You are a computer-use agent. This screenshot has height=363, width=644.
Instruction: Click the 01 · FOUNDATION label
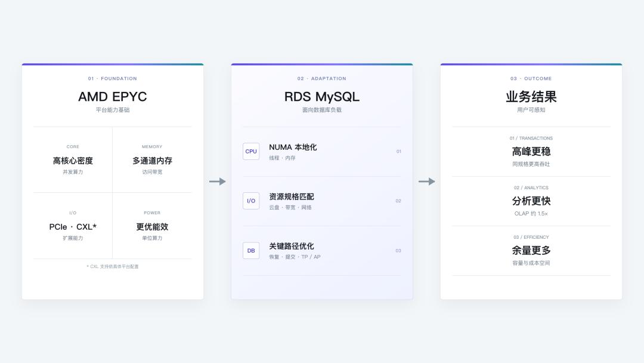coord(113,79)
